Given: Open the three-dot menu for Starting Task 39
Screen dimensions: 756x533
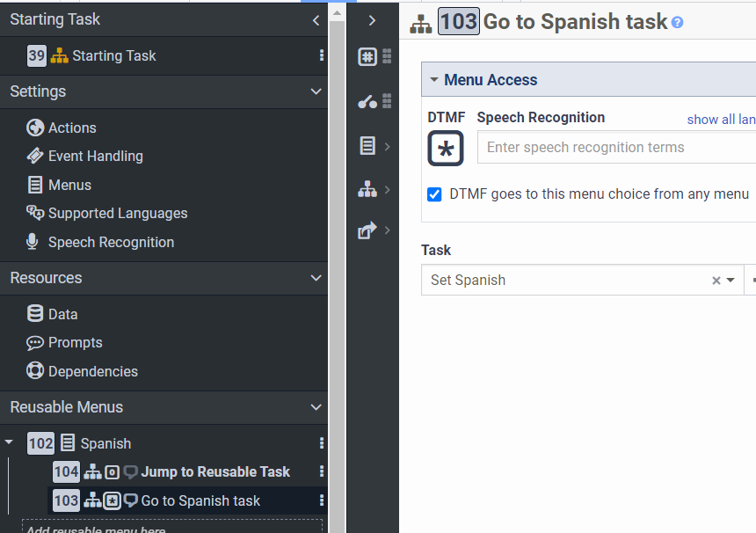Looking at the screenshot, I should (x=322, y=55).
